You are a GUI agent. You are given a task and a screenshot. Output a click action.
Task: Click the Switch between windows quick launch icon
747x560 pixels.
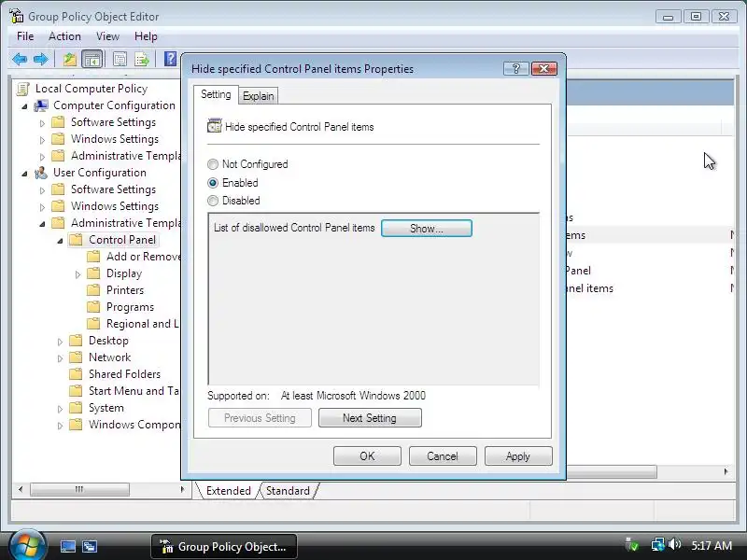coord(89,546)
